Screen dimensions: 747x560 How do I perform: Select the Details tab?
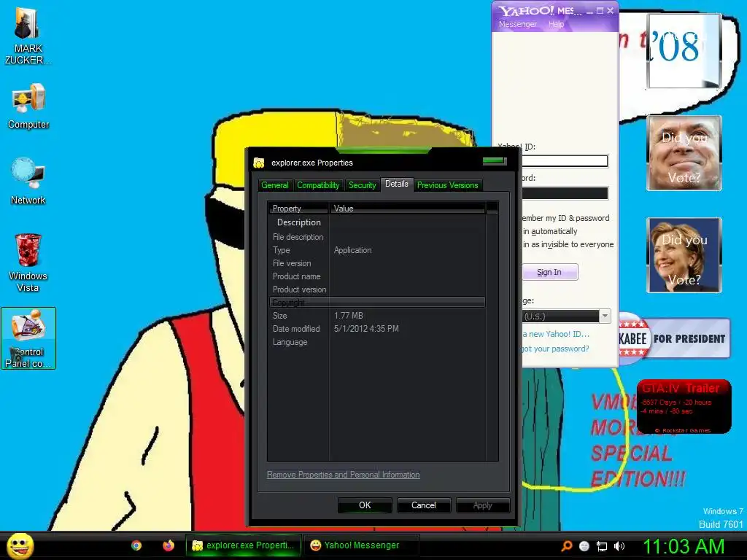click(396, 184)
